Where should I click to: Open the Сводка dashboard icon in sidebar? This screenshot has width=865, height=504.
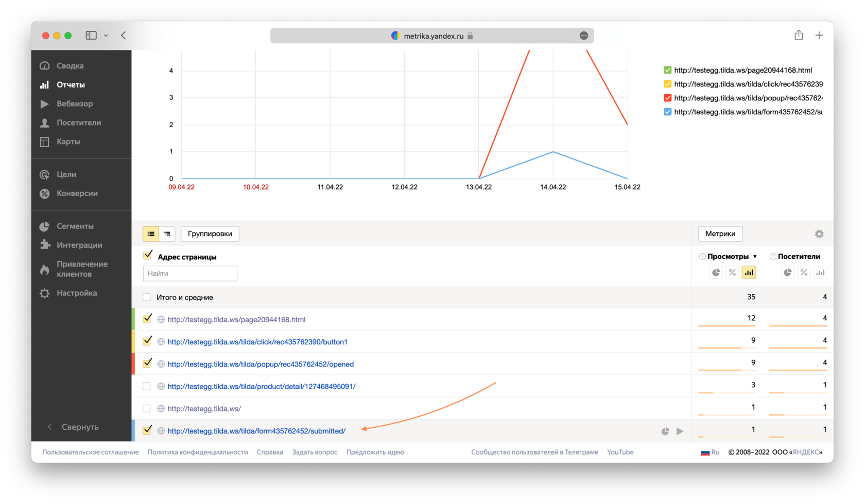point(45,66)
